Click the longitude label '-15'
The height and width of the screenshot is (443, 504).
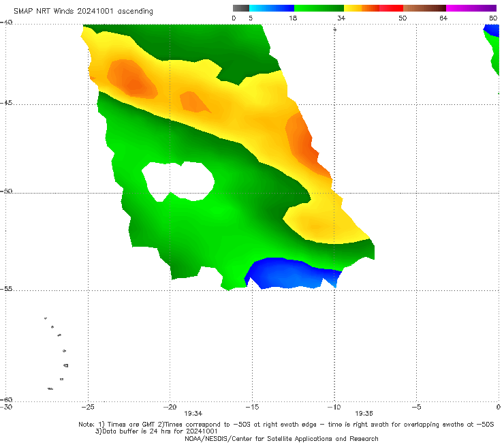252,407
